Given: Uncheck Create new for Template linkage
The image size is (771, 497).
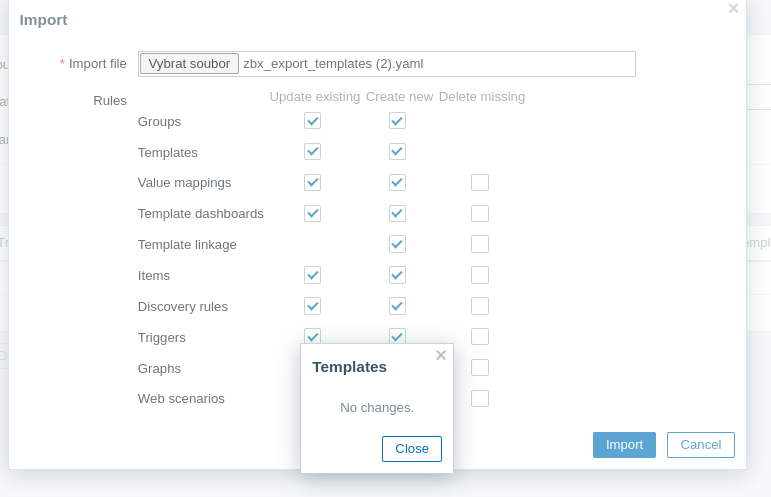Looking at the screenshot, I should pos(397,245).
